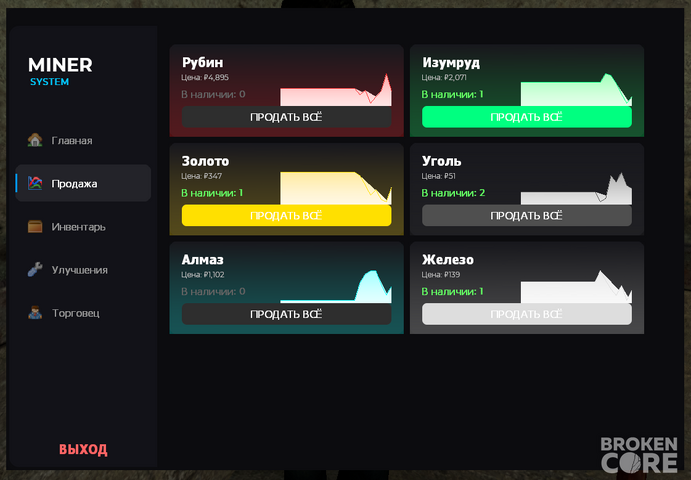691x480 pixels.
Task: Go to the Инвентарь section
Action: tap(83, 226)
